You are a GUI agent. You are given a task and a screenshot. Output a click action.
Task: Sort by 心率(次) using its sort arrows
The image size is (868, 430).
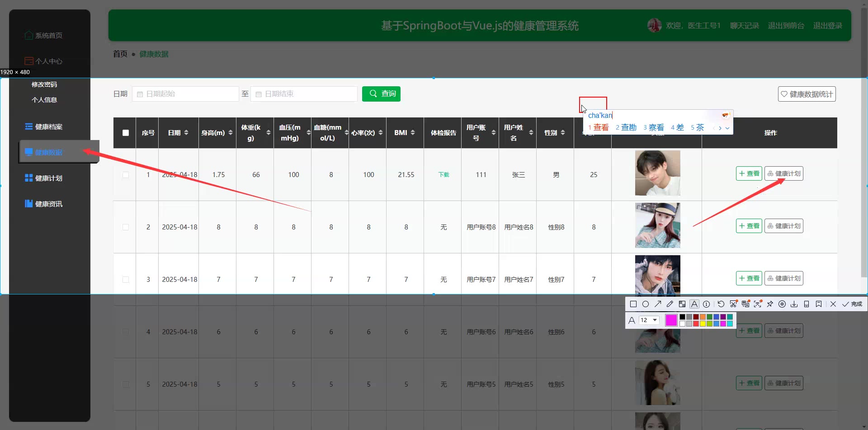click(381, 133)
